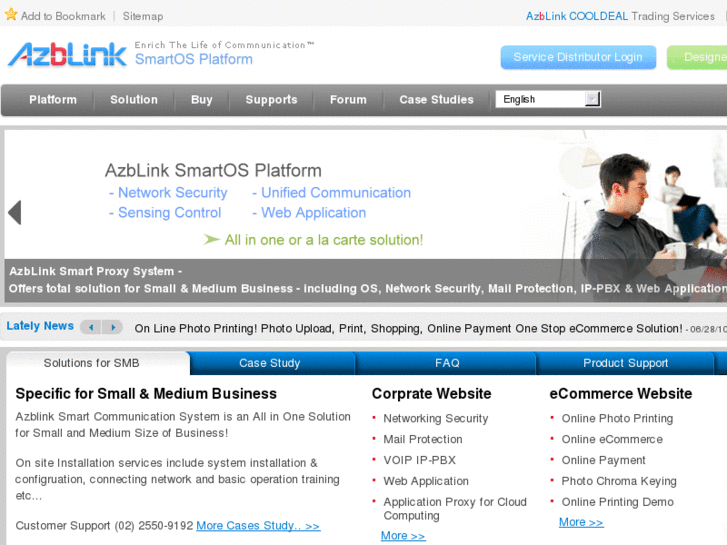
Task: Show next Lately News item
Action: coord(113,327)
